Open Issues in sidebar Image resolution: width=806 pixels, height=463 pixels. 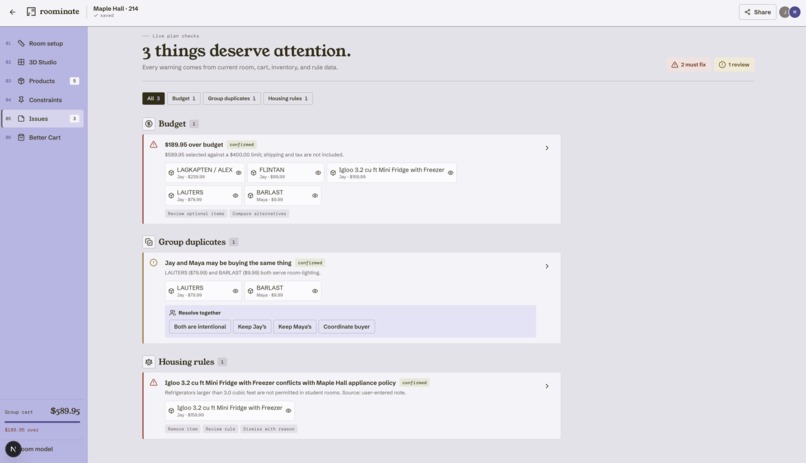tap(43, 119)
